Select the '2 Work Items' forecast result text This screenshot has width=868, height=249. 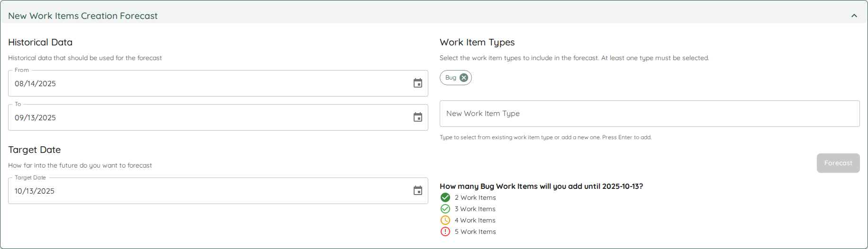pyautogui.click(x=475, y=197)
